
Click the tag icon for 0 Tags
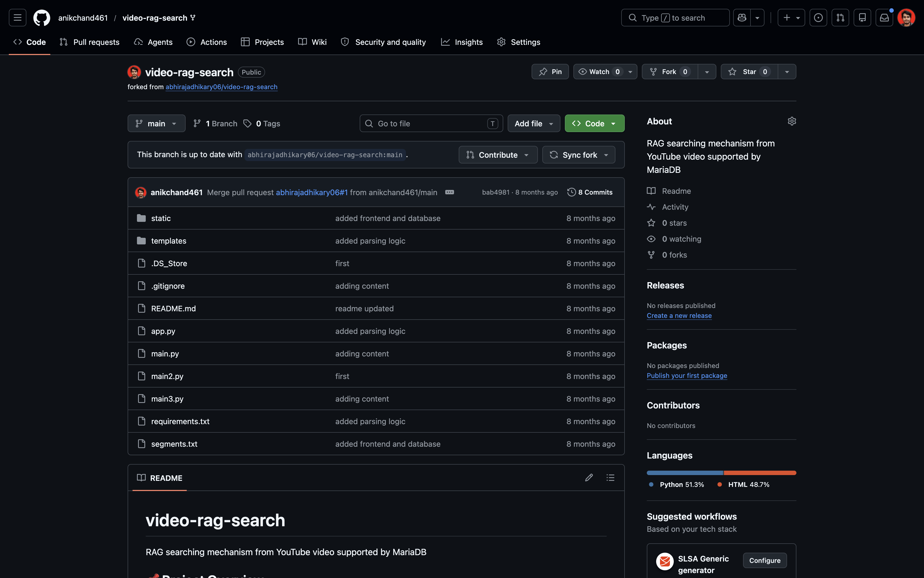248,124
